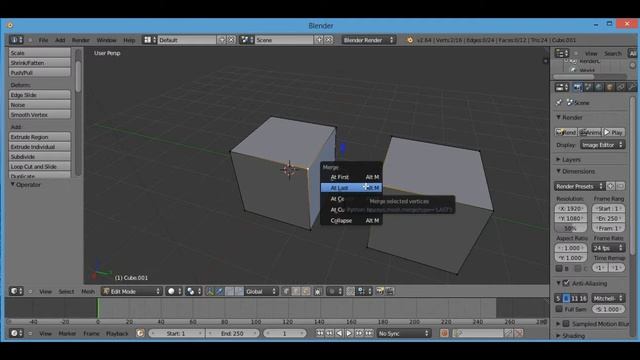Screen dimensions: 640x360
Task: Open the No Sync dropdown
Action: click(403, 333)
